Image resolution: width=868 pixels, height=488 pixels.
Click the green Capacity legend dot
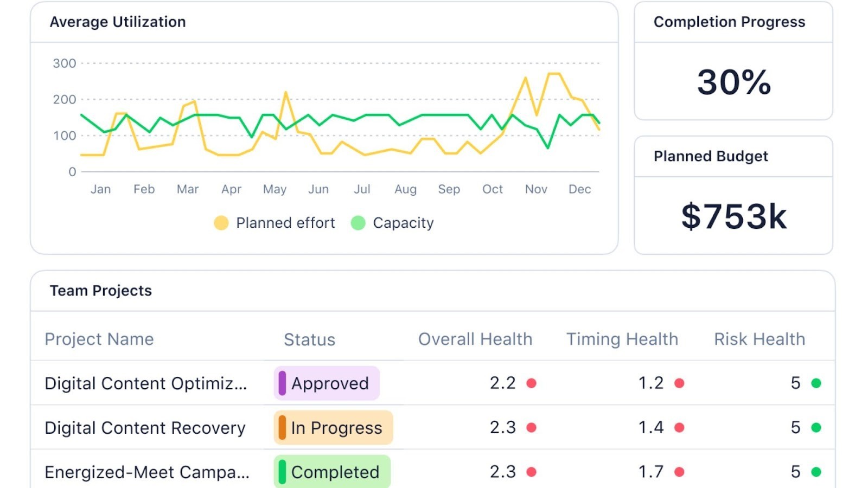point(358,222)
